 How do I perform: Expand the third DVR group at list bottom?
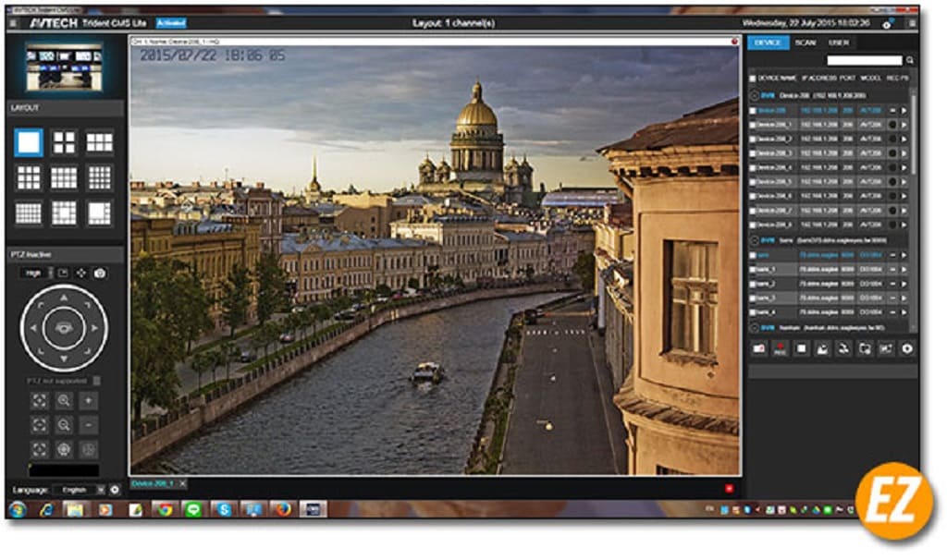click(755, 328)
